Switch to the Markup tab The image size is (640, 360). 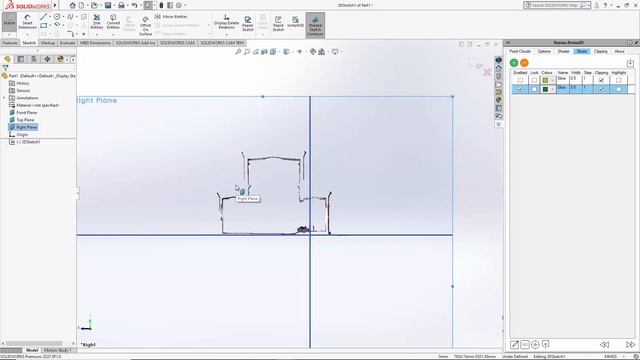pos(48,43)
